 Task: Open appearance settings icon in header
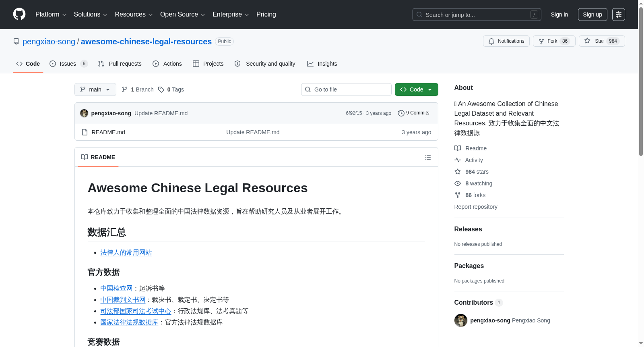[x=619, y=15]
